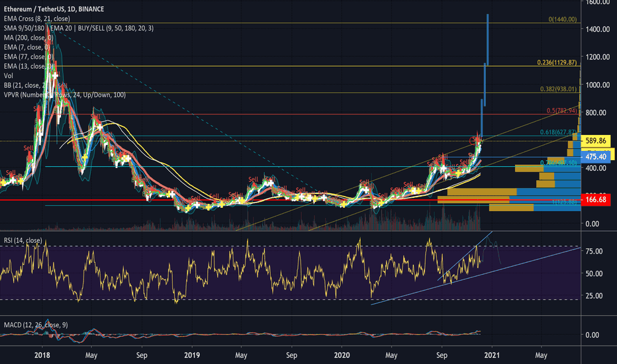The height and width of the screenshot is (364, 617).
Task: Click 1400.00 on the price axis
Action: 597,29
